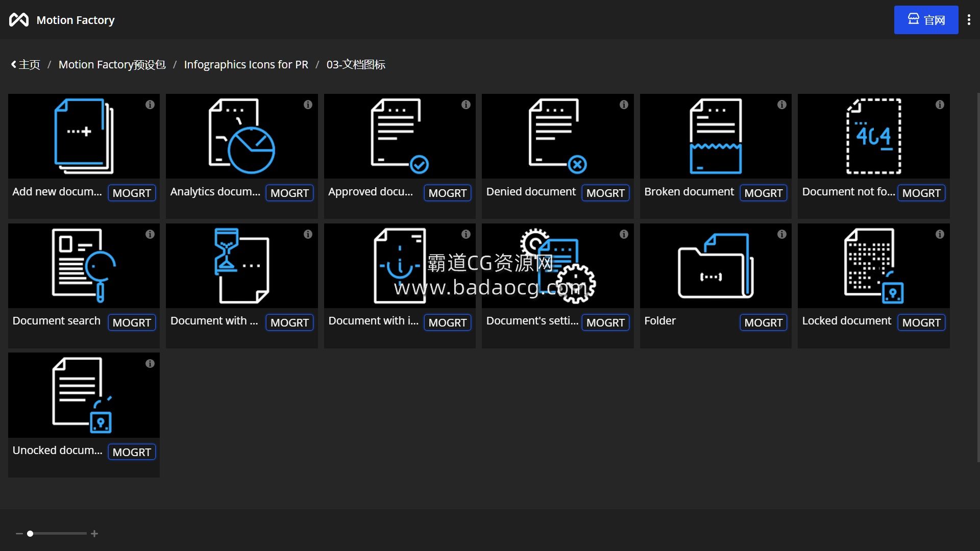980x551 pixels.
Task: Open info for Add new document preset
Action: (150, 105)
